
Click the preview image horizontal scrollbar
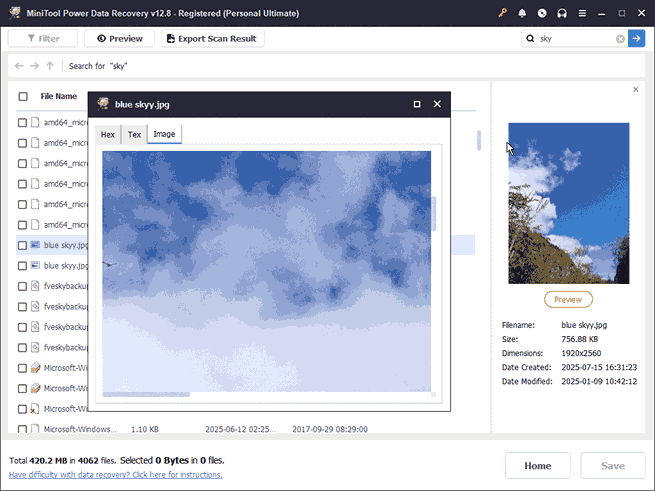[146, 394]
